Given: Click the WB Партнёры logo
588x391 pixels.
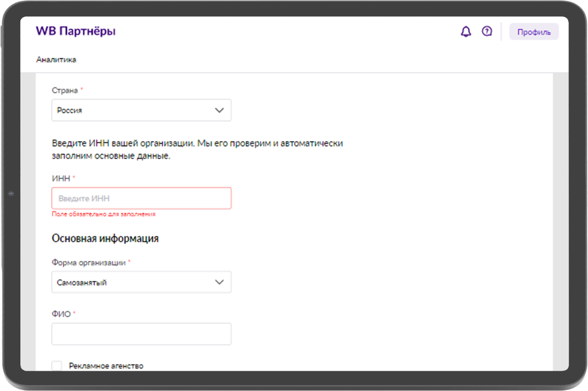Looking at the screenshot, I should [x=76, y=31].
